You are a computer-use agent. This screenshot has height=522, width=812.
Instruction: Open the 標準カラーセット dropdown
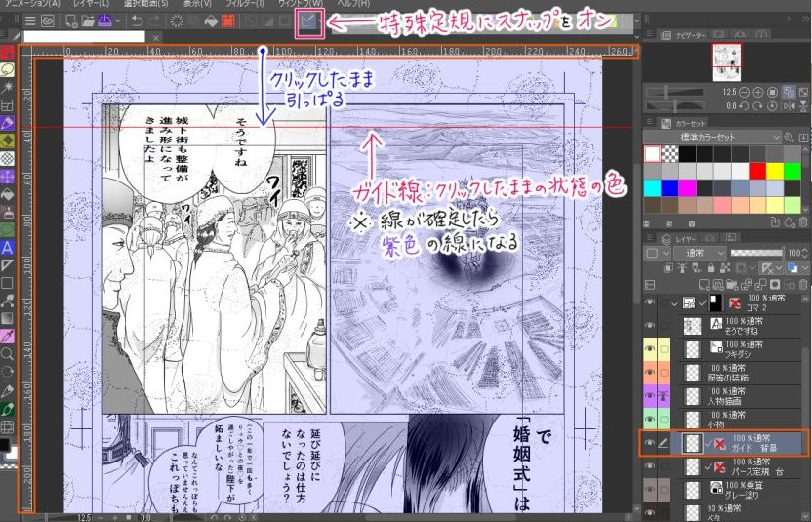(712, 138)
